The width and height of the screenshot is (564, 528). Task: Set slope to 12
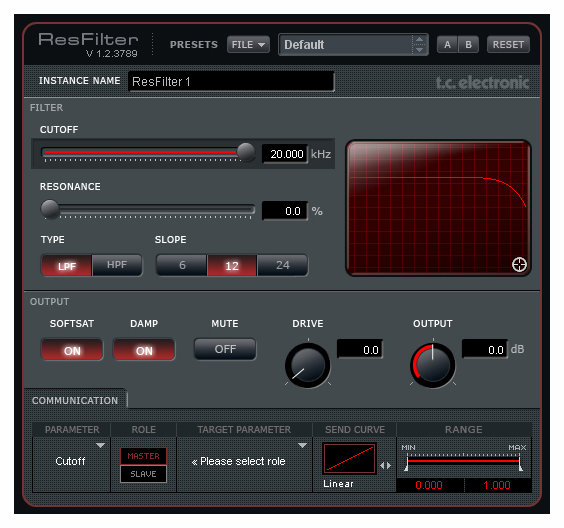pos(232,265)
